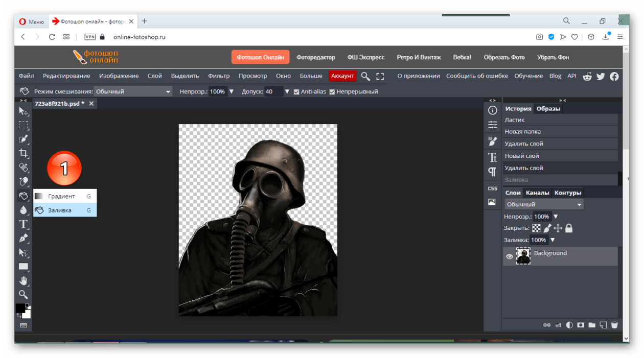Expand the layer Непрозр. arrow
This screenshot has width=644, height=358.
coord(556,217)
